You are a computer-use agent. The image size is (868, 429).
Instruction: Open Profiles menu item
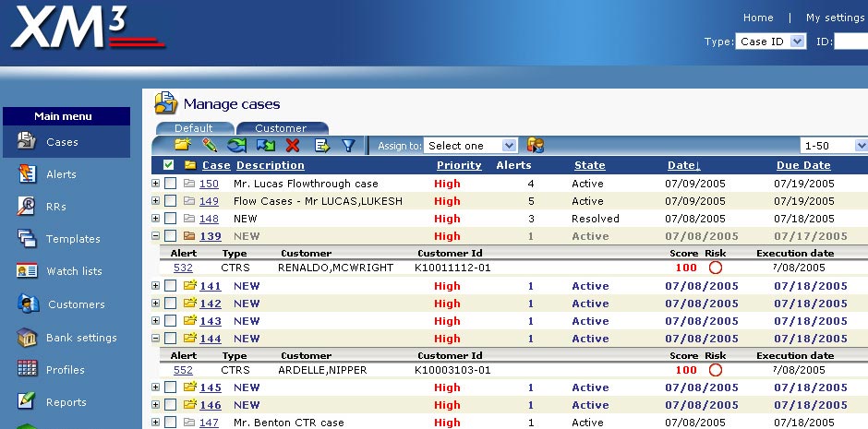(66, 369)
